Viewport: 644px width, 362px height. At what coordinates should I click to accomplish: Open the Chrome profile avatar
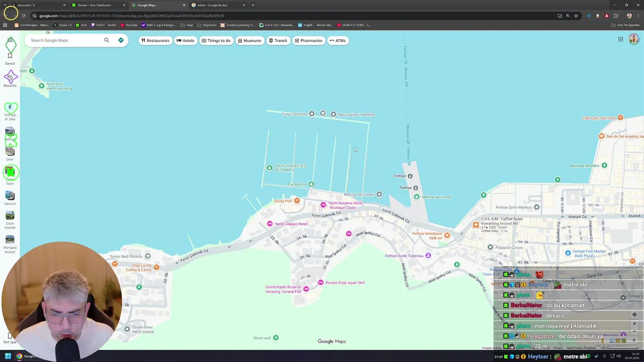click(x=629, y=16)
